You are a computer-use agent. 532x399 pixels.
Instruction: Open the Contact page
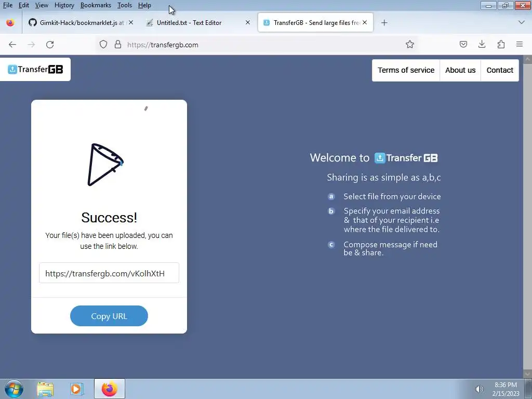coord(500,70)
